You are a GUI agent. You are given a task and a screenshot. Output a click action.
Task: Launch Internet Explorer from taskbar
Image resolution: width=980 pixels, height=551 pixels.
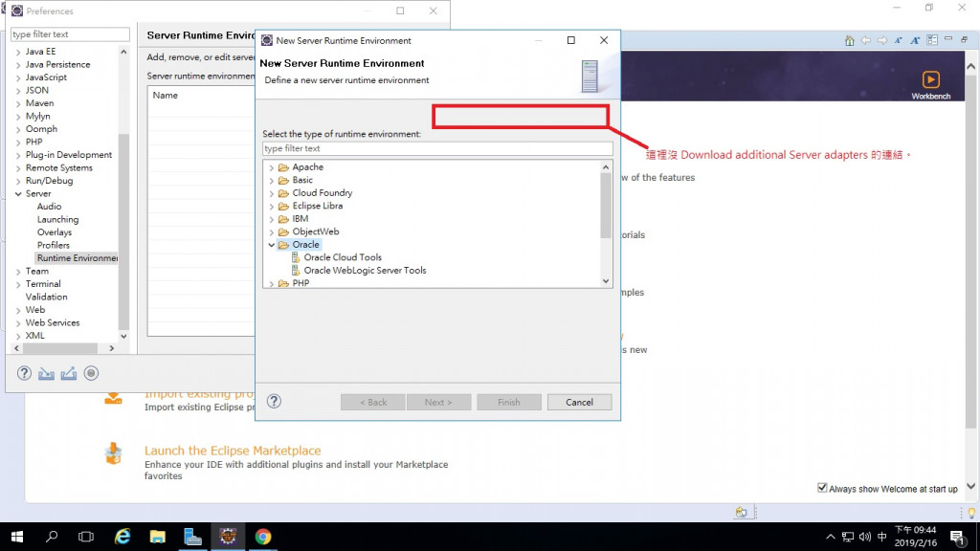coord(122,537)
